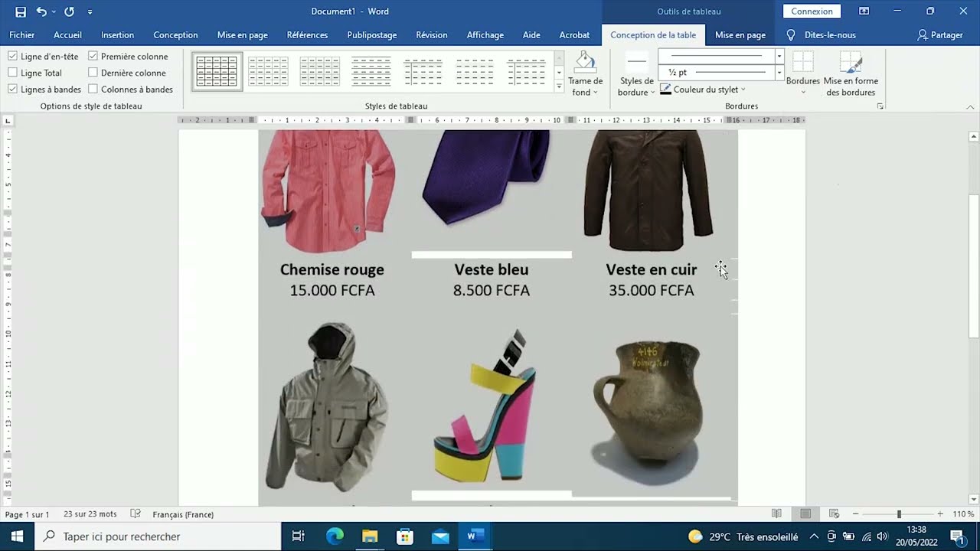The height and width of the screenshot is (551, 980).
Task: Open the Ribbon display options icon
Action: pos(864,11)
